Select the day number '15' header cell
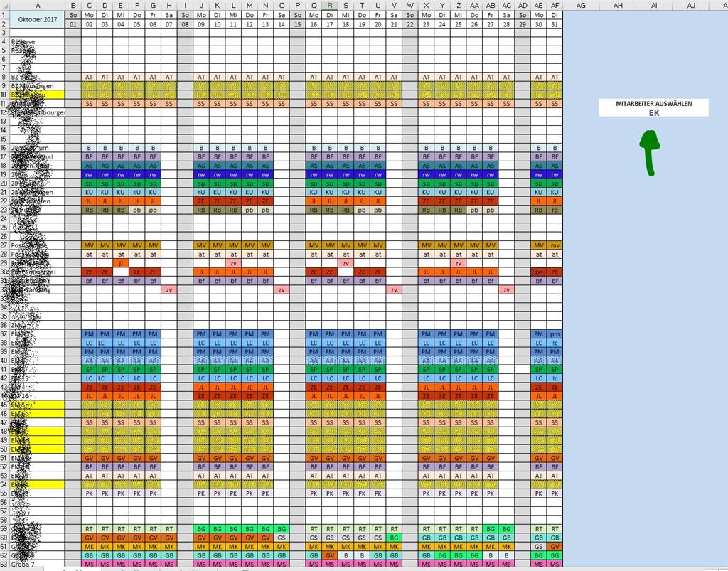The height and width of the screenshot is (571, 728). point(298,24)
